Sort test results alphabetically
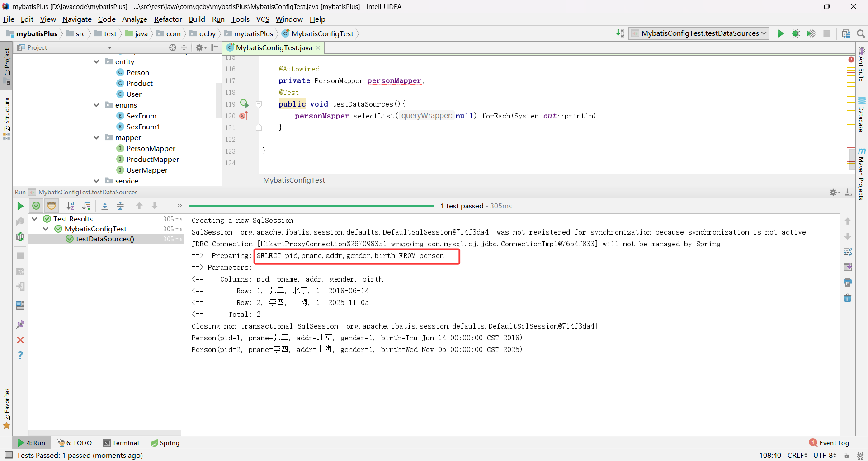This screenshot has width=868, height=461. pyautogui.click(x=71, y=206)
